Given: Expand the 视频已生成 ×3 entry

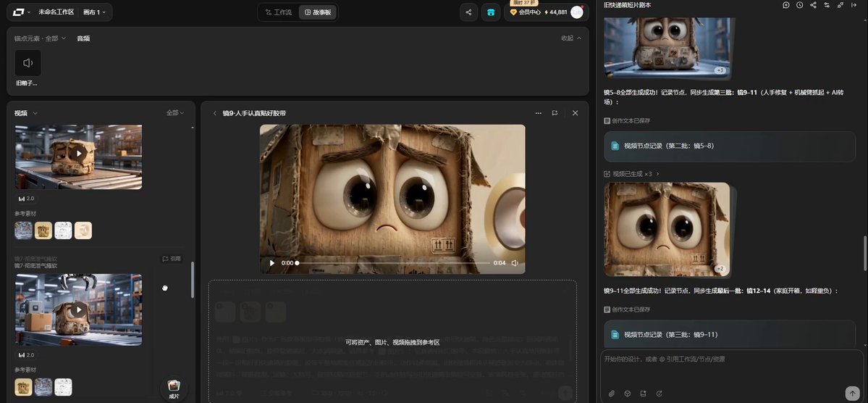Looking at the screenshot, I should (631, 174).
